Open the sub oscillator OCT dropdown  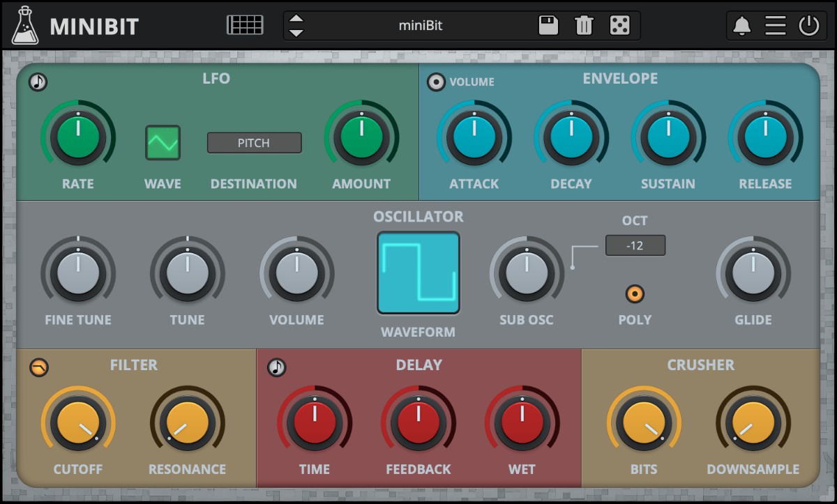click(635, 245)
